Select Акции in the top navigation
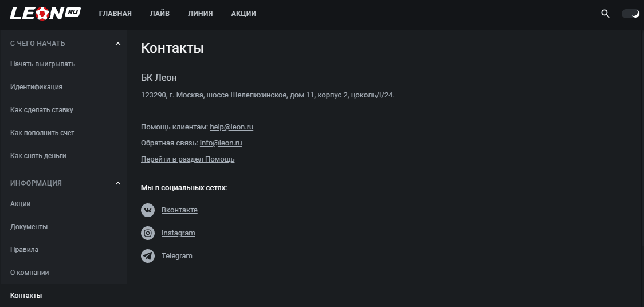 pos(244,14)
